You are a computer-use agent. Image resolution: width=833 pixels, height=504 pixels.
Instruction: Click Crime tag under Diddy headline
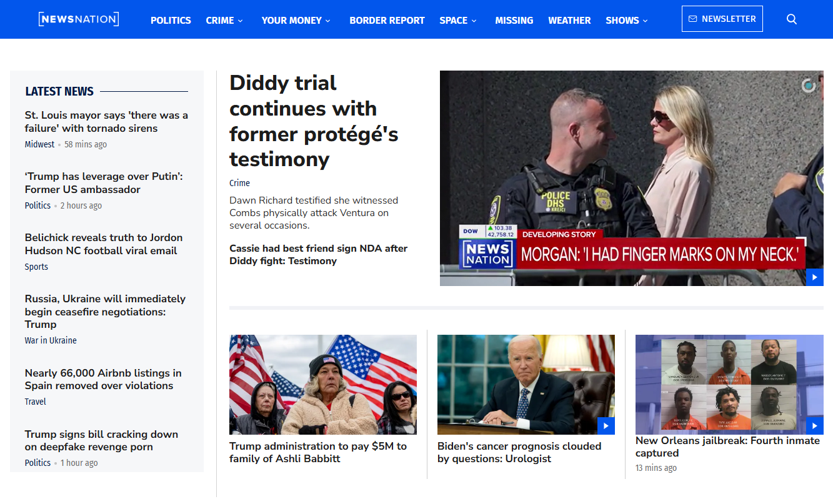click(x=239, y=183)
